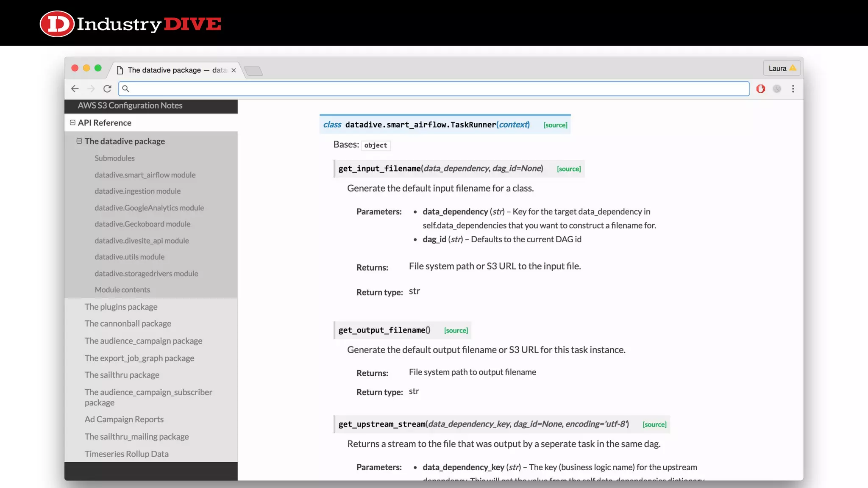This screenshot has width=868, height=488.
Task: Open datadive.storagedrivers module entry
Action: coord(146,274)
